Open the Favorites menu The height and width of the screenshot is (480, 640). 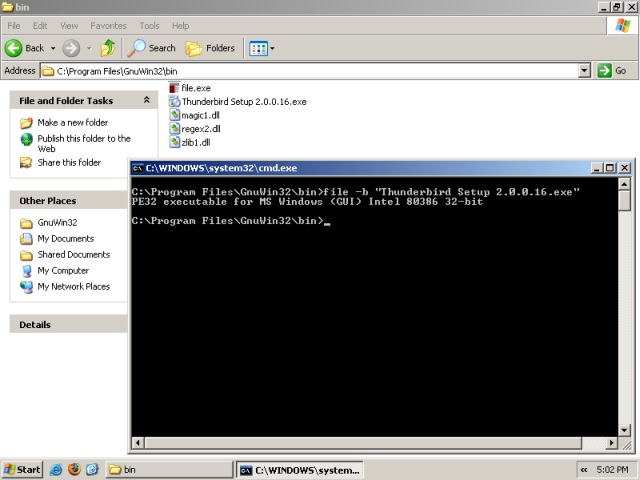109,26
